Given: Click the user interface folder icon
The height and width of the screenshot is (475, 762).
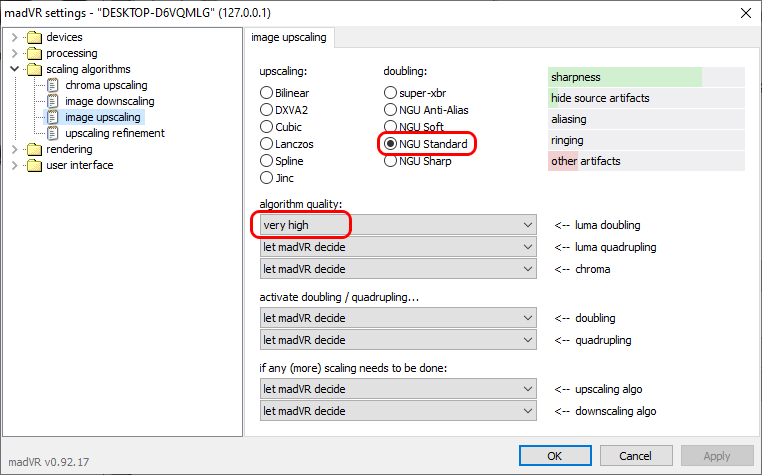Looking at the screenshot, I should click(34, 165).
